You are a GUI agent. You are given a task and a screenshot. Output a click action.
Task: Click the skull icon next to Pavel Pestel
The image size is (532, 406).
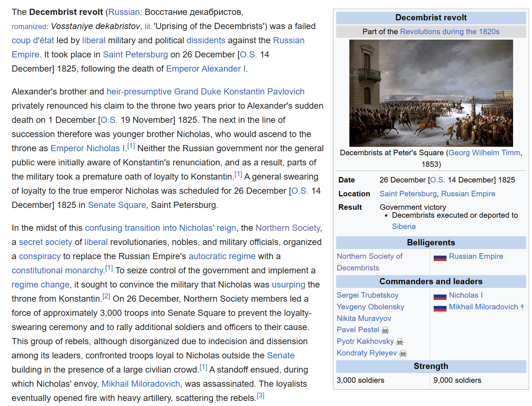385,330
